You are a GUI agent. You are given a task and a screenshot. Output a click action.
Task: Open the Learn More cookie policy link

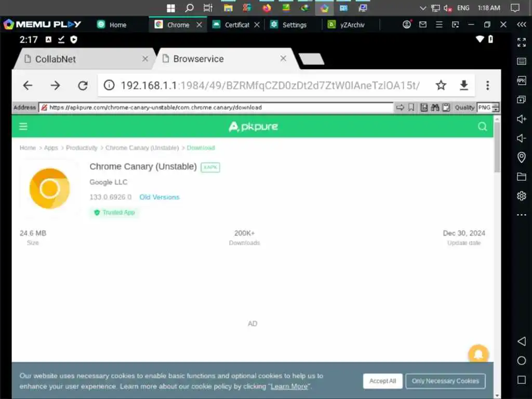[x=289, y=387]
